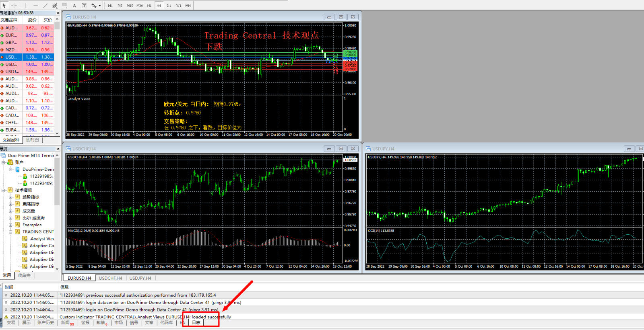Image resolution: width=644 pixels, height=330 pixels.
Task: Switch the chart to the M15 timeframe
Action: 130,6
